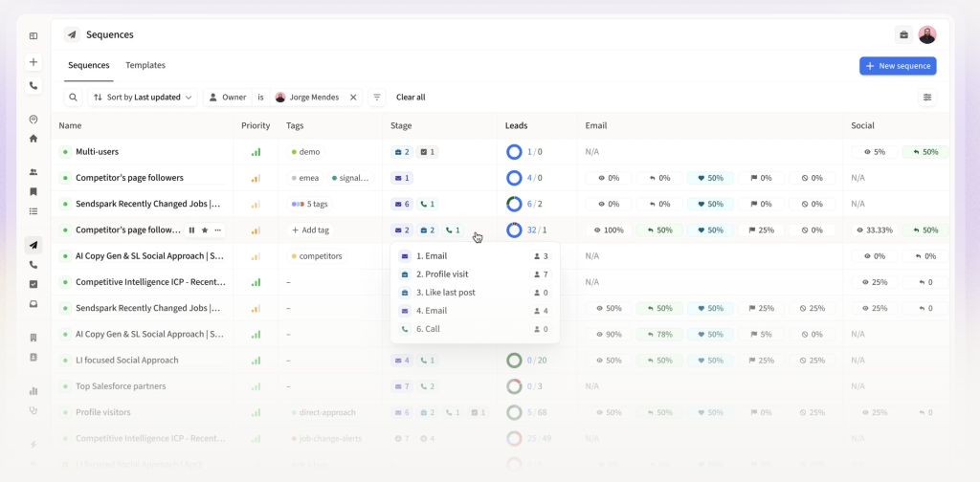Open the inbox icon in the sidebar

pos(33,304)
